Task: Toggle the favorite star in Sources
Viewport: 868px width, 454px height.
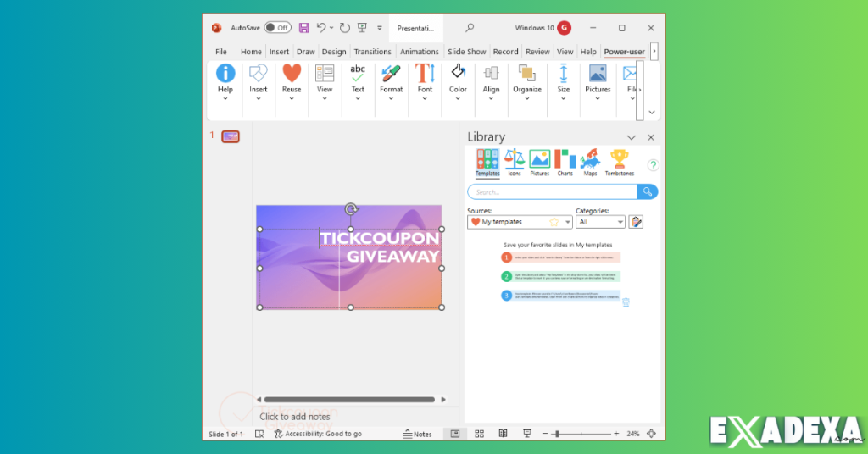Action: click(x=554, y=222)
